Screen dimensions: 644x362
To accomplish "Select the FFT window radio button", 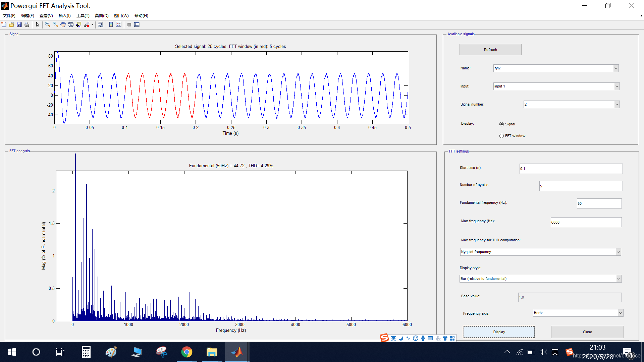I will [x=501, y=136].
